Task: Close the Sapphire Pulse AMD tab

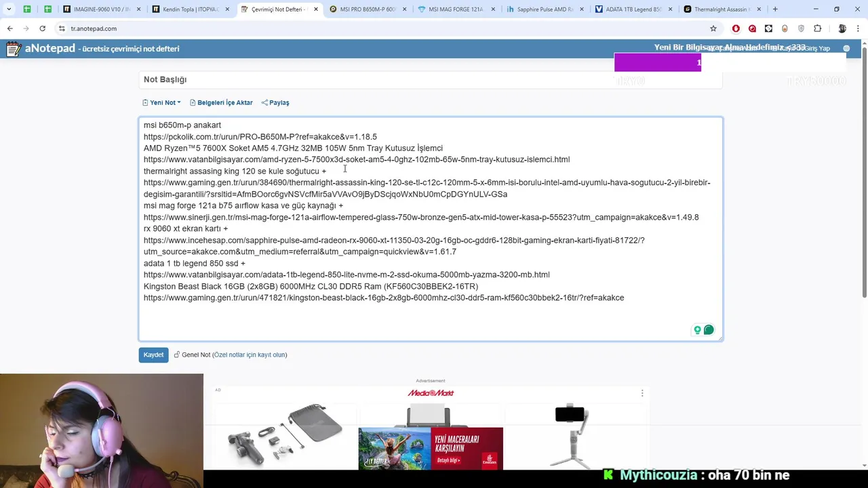Action: click(581, 9)
